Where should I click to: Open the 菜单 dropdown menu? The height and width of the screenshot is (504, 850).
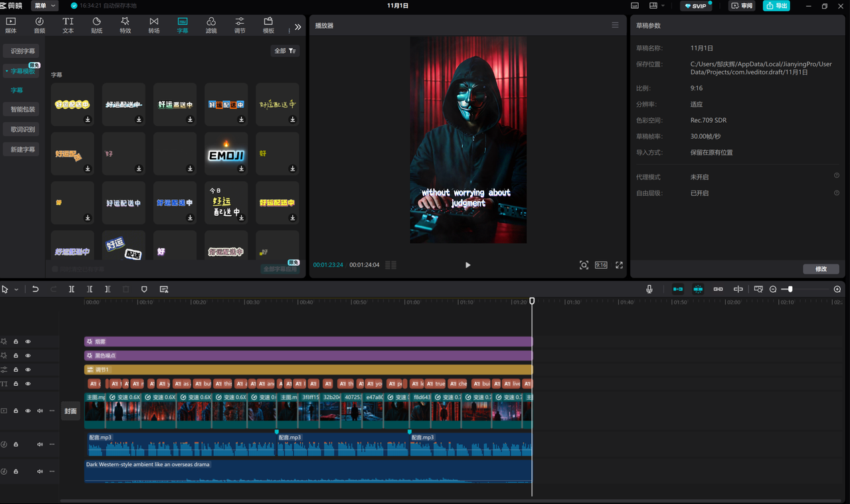click(x=44, y=6)
